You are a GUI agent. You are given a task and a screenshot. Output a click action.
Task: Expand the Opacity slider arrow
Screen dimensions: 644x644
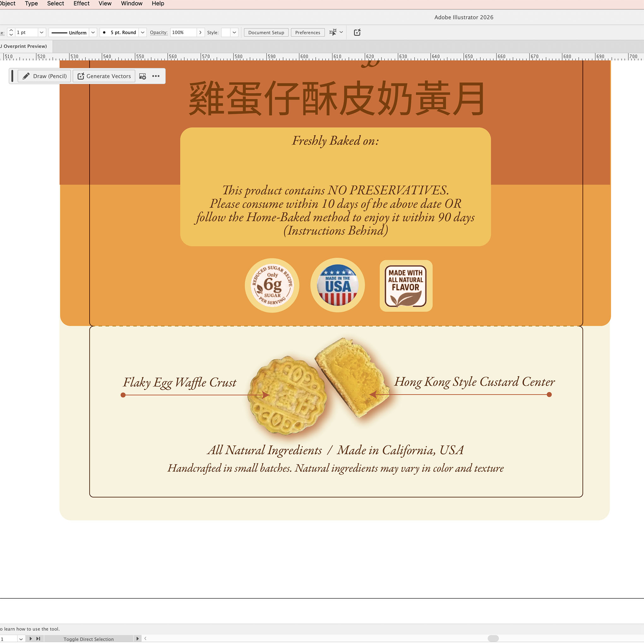(x=200, y=32)
